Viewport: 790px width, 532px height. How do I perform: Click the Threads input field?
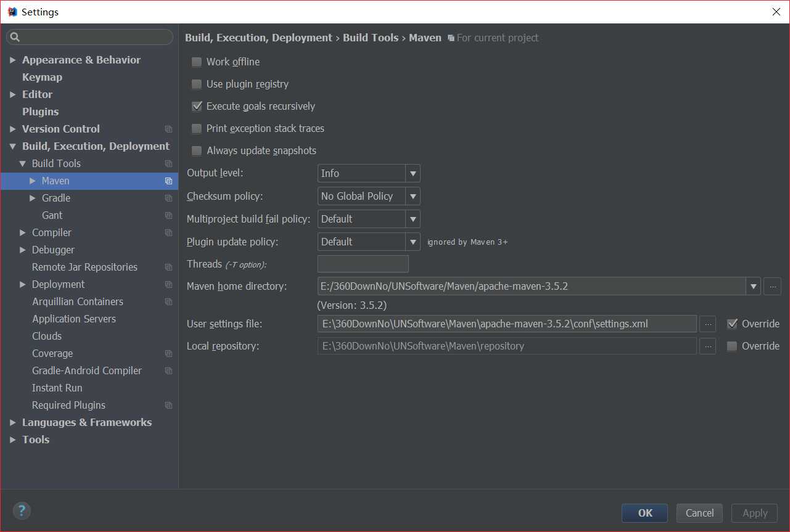click(x=363, y=264)
